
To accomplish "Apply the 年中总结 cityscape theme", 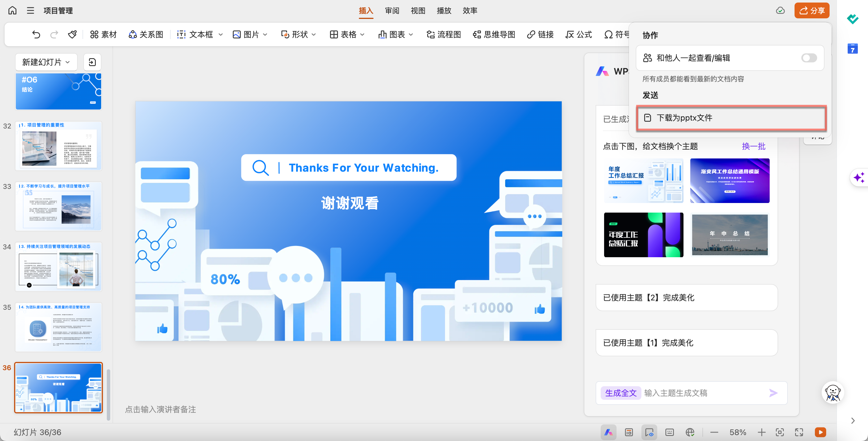I will pos(730,235).
